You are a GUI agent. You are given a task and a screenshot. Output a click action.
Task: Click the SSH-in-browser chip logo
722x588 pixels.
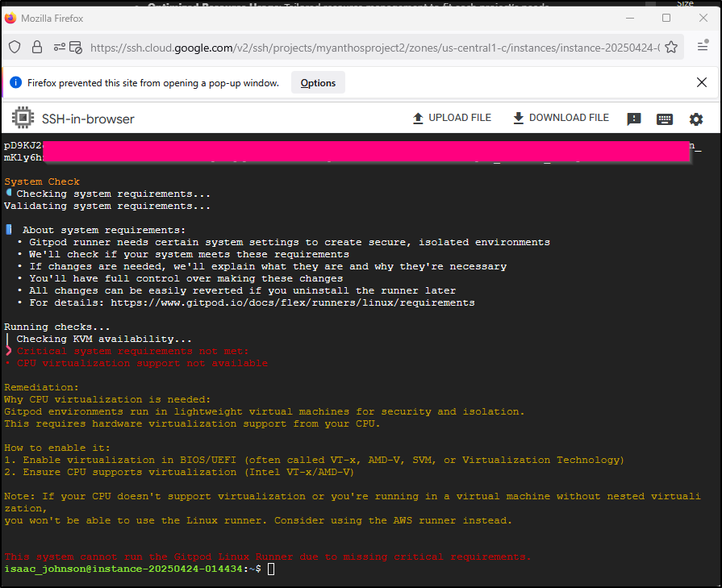[22, 119]
